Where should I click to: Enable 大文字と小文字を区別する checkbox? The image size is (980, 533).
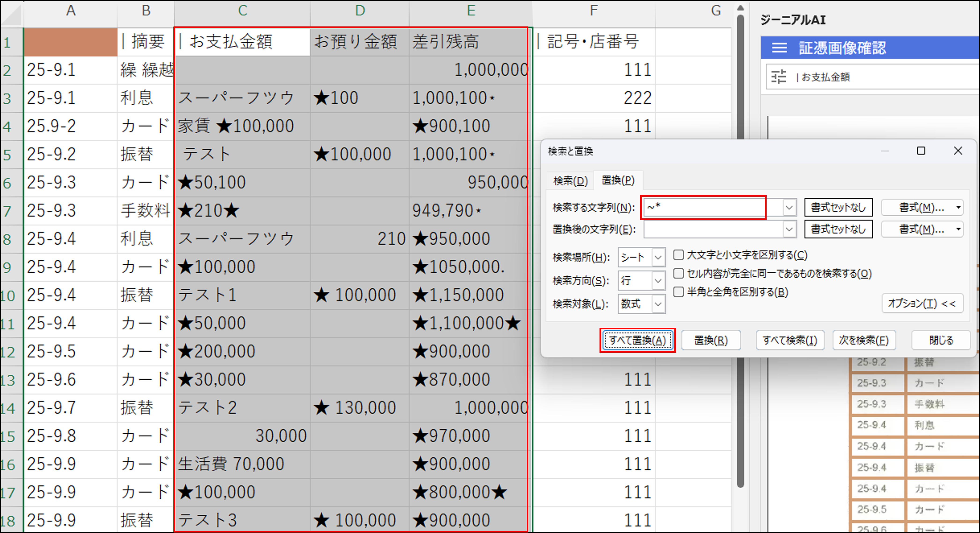(678, 255)
